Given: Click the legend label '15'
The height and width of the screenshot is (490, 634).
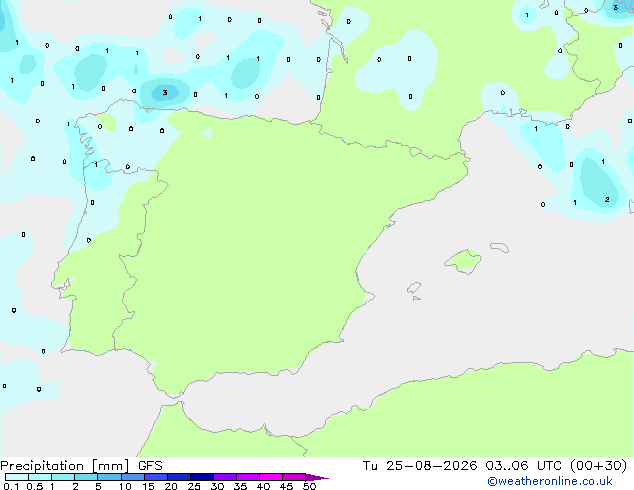Looking at the screenshot, I should pos(148,486).
